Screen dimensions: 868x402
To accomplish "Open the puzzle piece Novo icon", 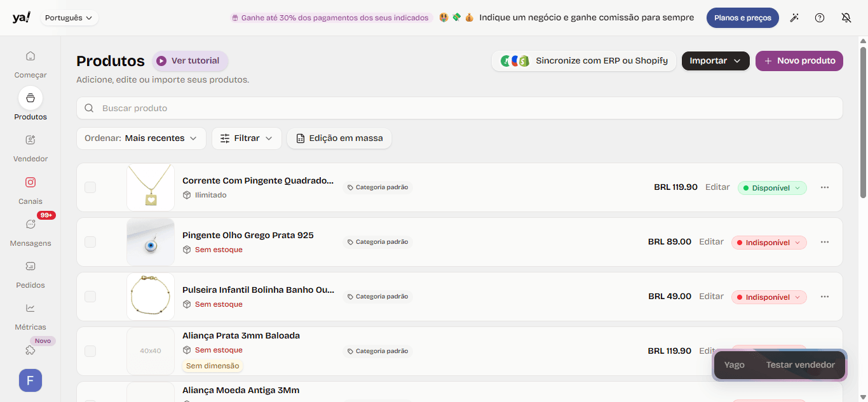I will click(31, 350).
